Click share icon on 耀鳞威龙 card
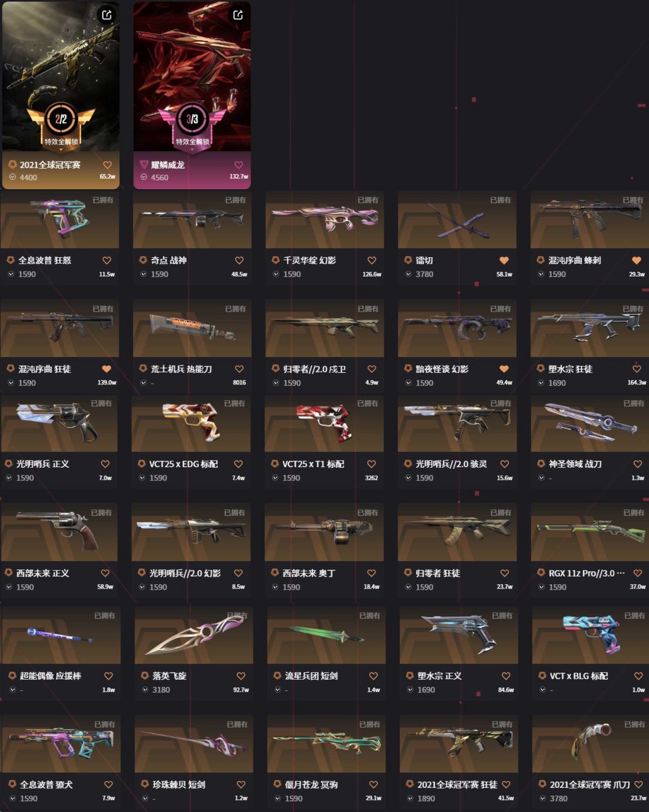Viewport: 649px width, 812px height. (238, 15)
